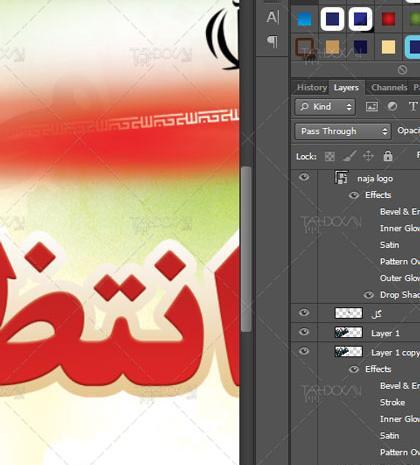Filter layers by adjustment layers icon
Screen dimensions: 420x465
[x=392, y=106]
